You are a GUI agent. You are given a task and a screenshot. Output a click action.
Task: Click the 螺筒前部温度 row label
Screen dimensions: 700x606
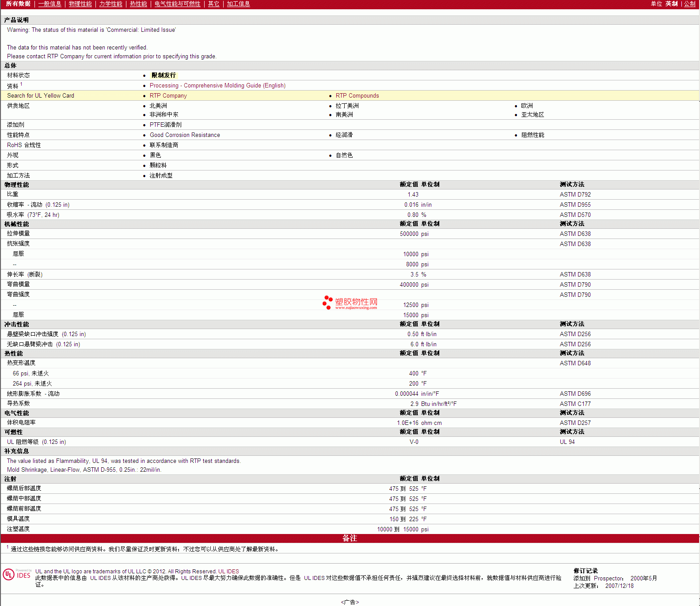pos(24,509)
